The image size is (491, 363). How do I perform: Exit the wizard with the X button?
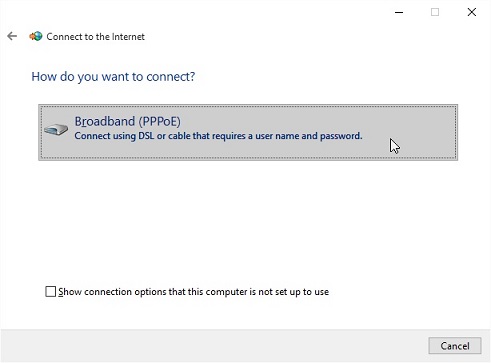pos(472,12)
